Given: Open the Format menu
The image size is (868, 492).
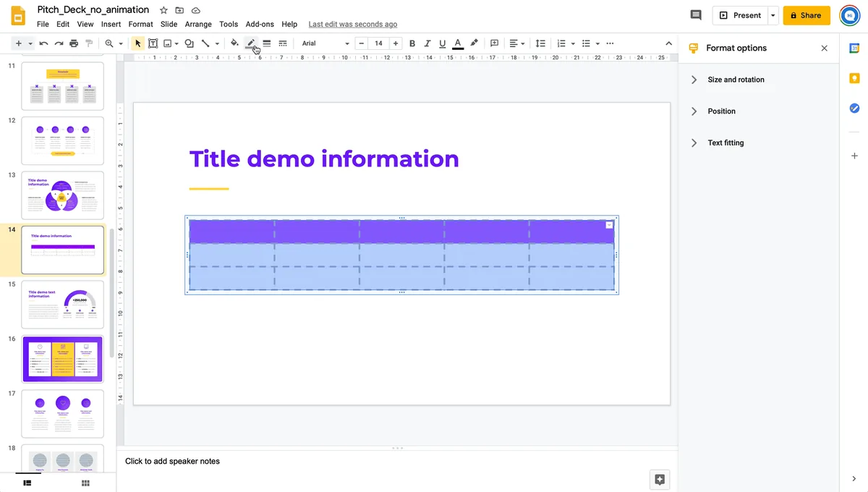Looking at the screenshot, I should point(140,24).
